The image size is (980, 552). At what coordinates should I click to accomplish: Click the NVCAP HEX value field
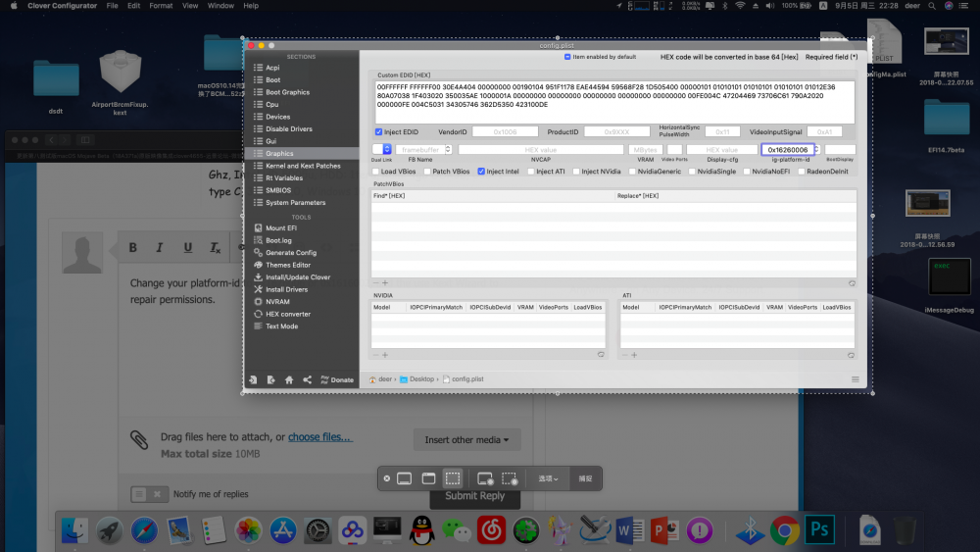[x=541, y=149]
